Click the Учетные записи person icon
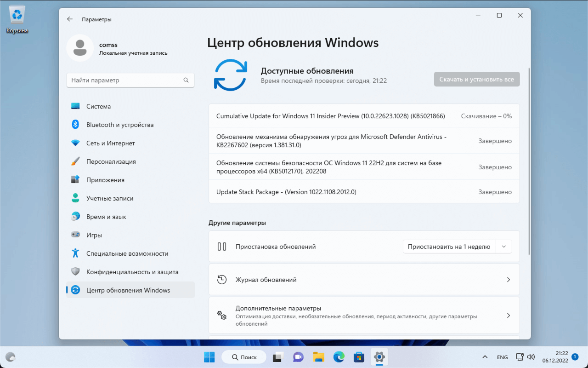The image size is (588, 368). click(x=76, y=198)
